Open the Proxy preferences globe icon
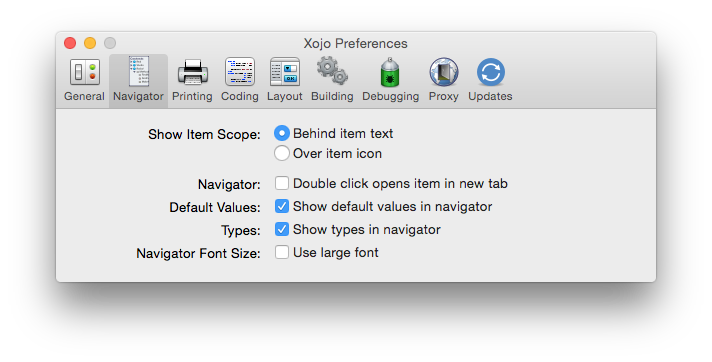 coord(444,72)
